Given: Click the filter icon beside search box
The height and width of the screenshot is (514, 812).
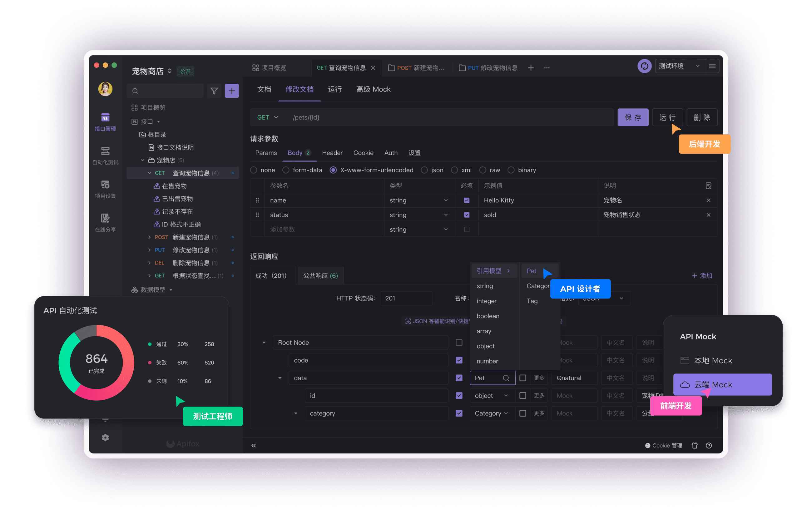Looking at the screenshot, I should pyautogui.click(x=214, y=91).
